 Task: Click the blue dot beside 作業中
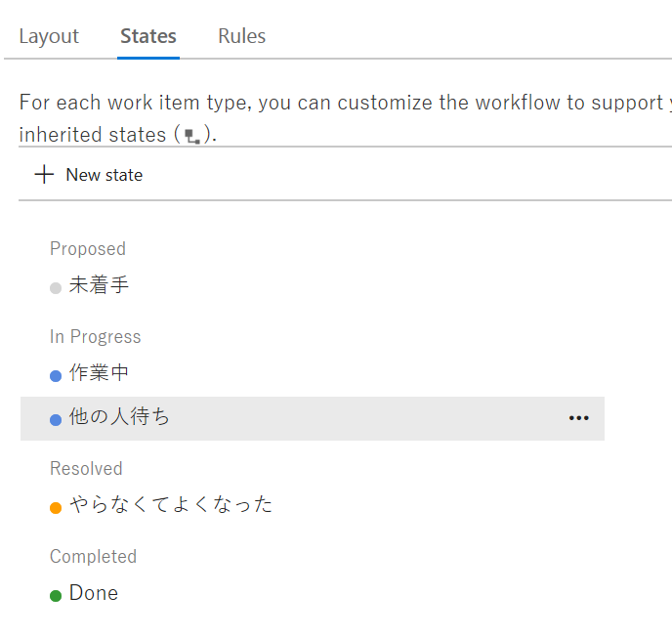56,375
